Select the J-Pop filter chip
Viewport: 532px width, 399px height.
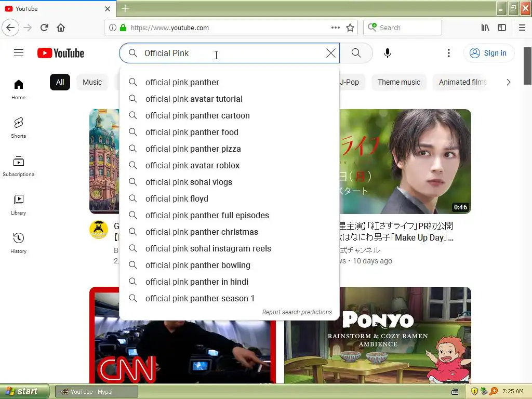[x=352, y=82]
